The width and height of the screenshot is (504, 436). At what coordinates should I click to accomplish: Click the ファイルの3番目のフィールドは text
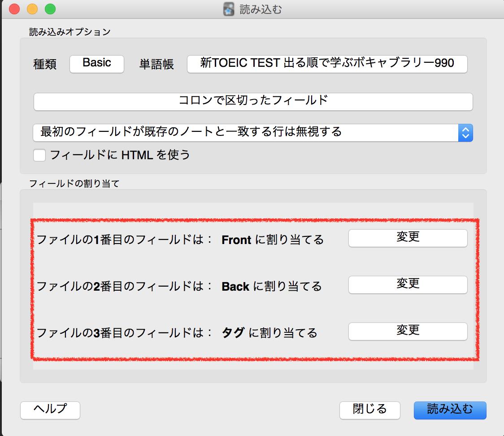124,333
